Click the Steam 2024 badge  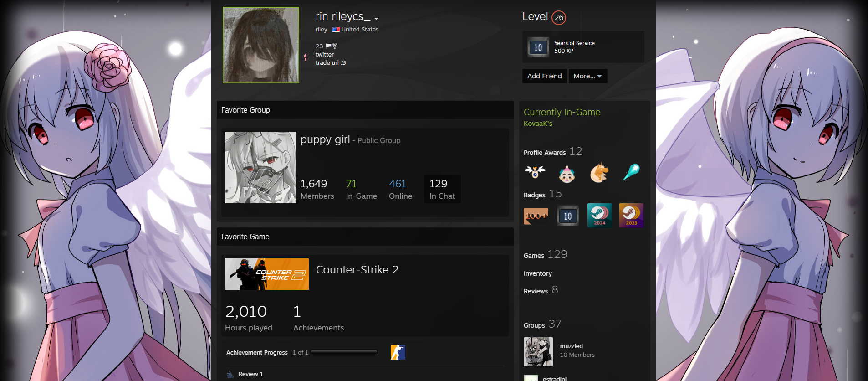[x=599, y=215]
